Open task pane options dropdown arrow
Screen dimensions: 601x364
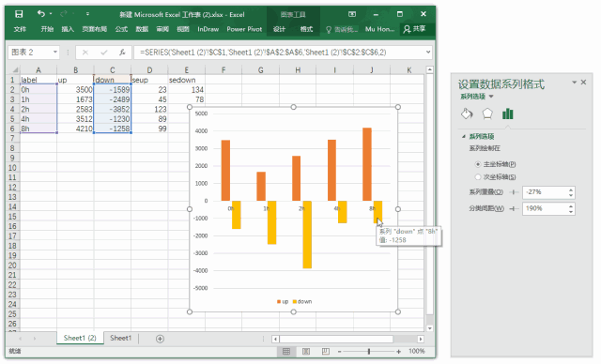pyautogui.click(x=574, y=82)
